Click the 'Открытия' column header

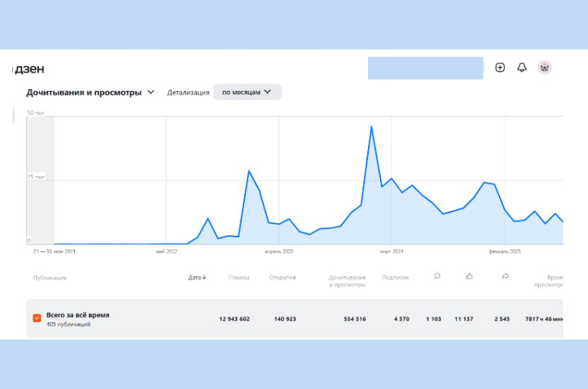click(x=283, y=277)
